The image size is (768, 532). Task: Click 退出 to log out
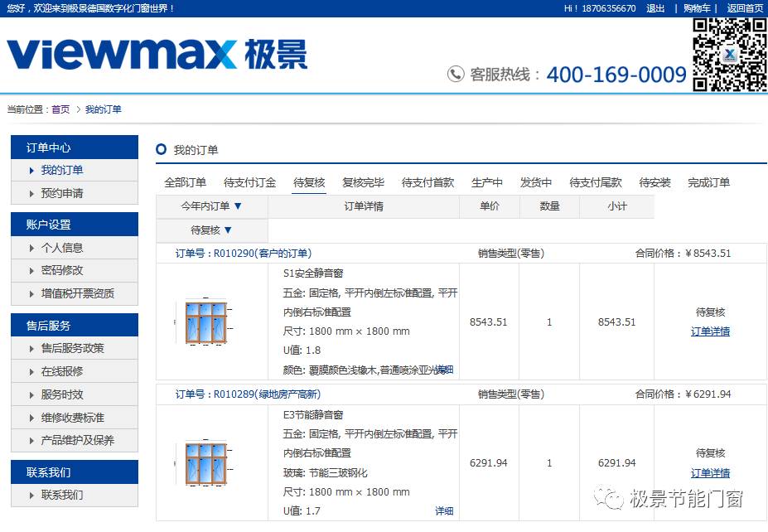655,8
